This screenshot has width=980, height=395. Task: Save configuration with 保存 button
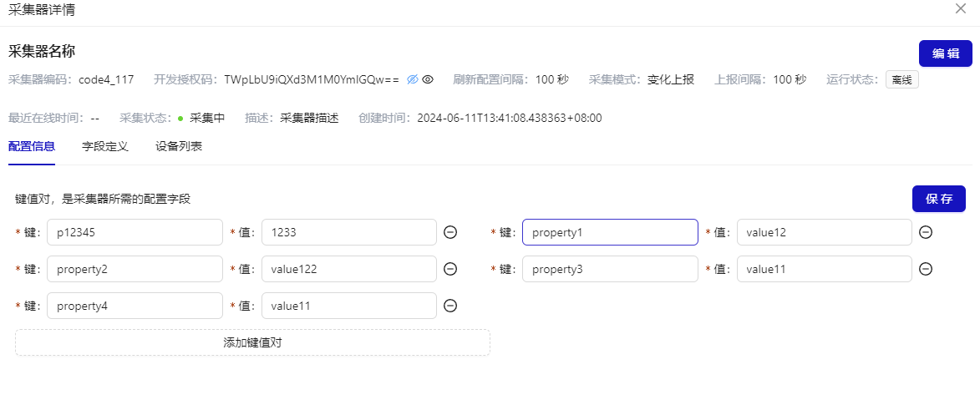[938, 199]
